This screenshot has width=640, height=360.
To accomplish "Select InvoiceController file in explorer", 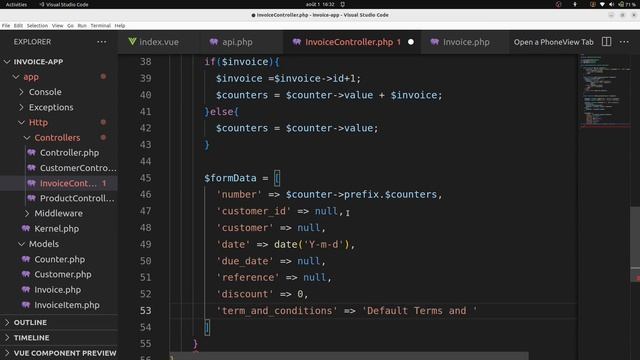I will pos(68,183).
